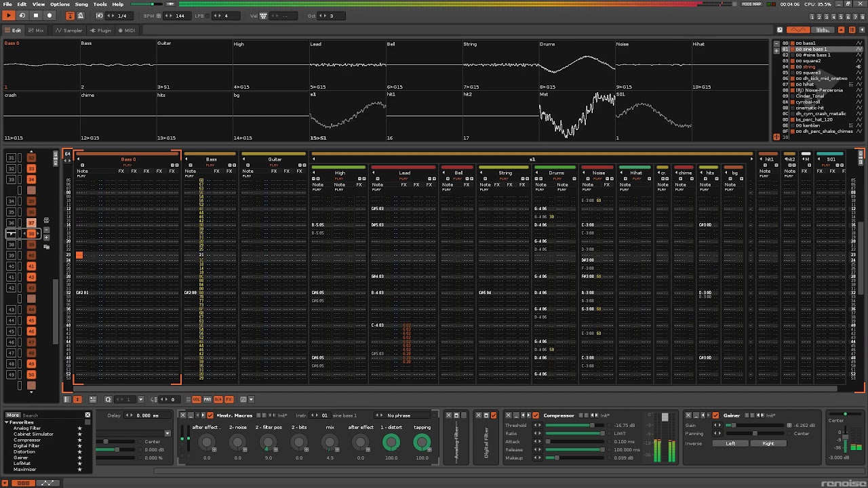Toggle block loop icon beside 1/4

tap(100, 15)
